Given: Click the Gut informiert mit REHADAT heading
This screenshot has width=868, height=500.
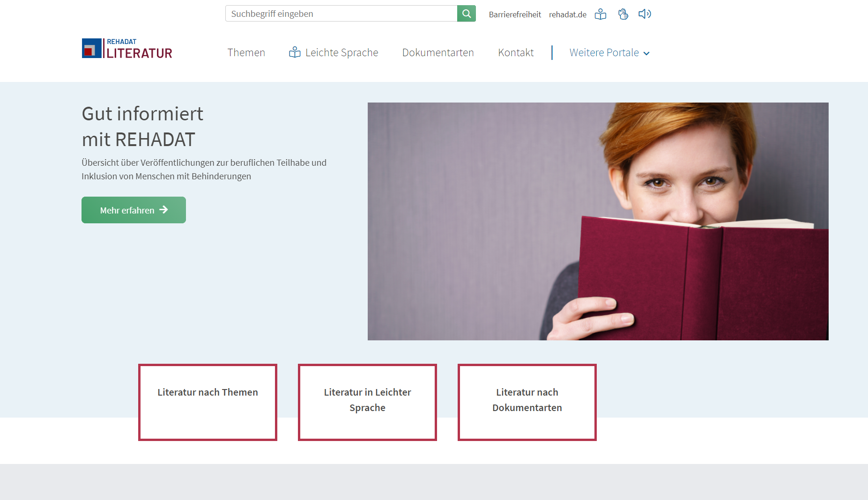Looking at the screenshot, I should point(142,126).
